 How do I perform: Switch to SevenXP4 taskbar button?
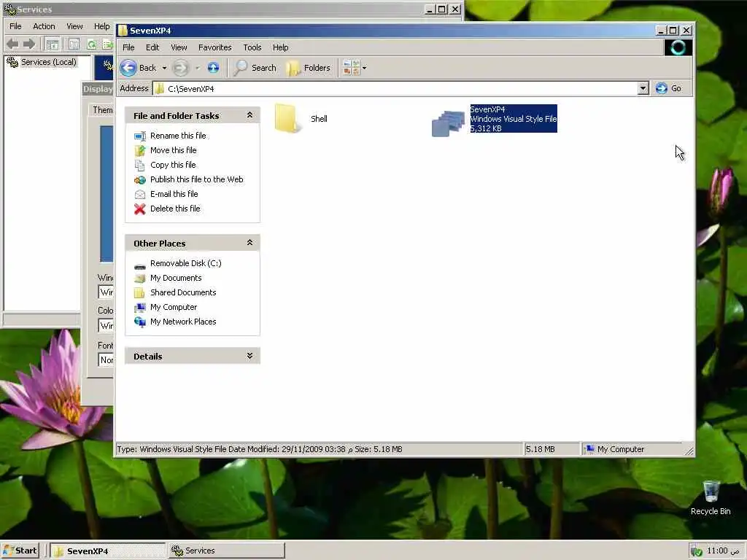point(108,551)
